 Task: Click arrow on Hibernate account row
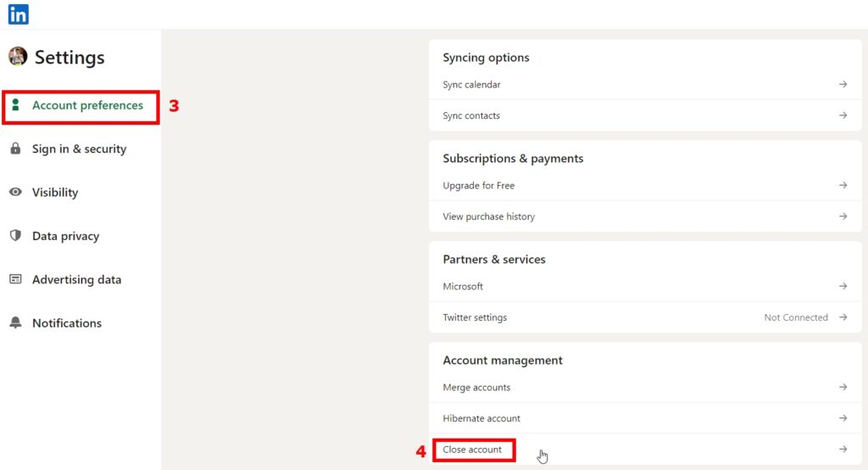[x=843, y=418]
